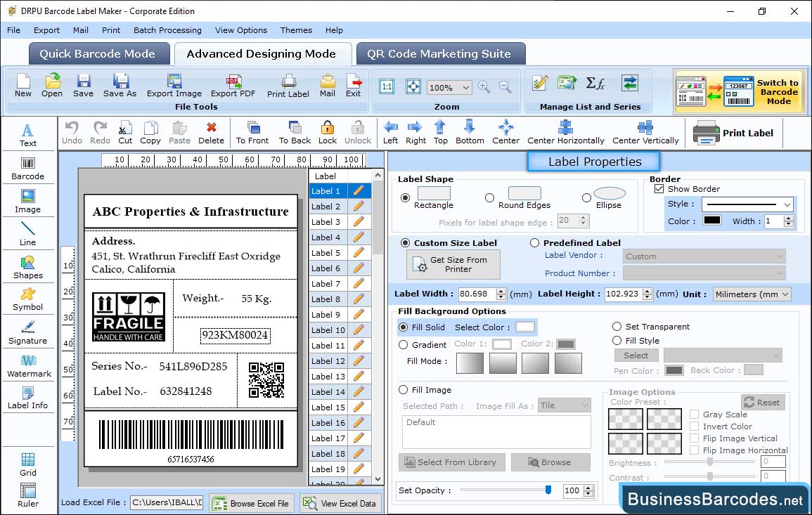812x515 pixels.
Task: Switch to QR Code Marketing Suite tab
Action: coord(439,54)
